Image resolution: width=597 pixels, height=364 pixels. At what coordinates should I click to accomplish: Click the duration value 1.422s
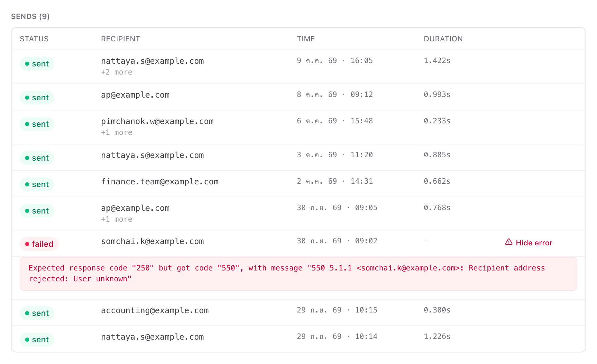[437, 61]
